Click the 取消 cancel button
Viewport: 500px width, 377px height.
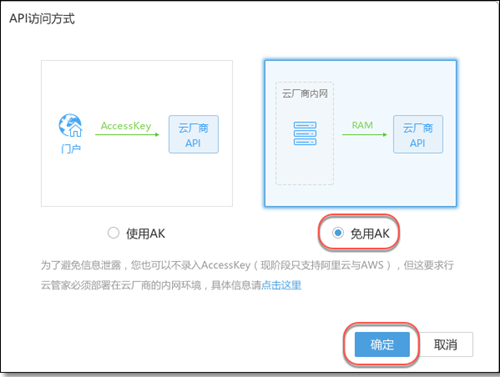click(x=445, y=344)
